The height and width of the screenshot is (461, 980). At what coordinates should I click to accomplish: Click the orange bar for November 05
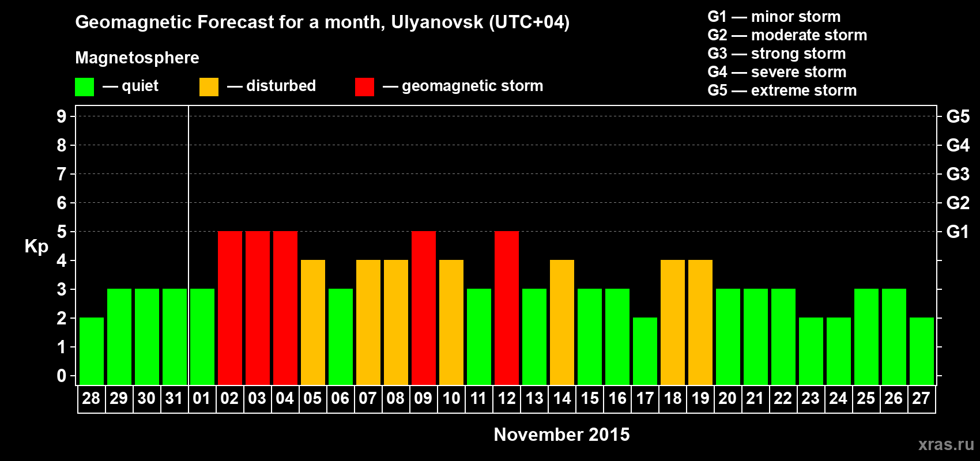tap(313, 322)
